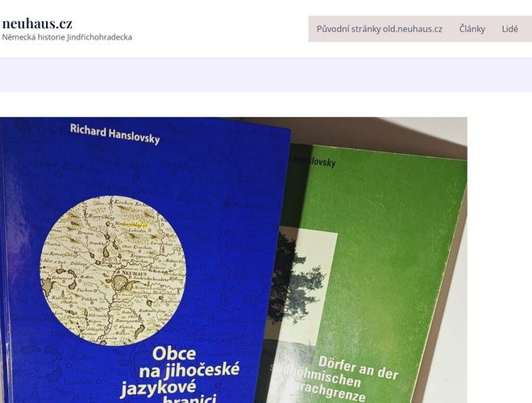Click the Hanslovsky name on green book

(314, 161)
